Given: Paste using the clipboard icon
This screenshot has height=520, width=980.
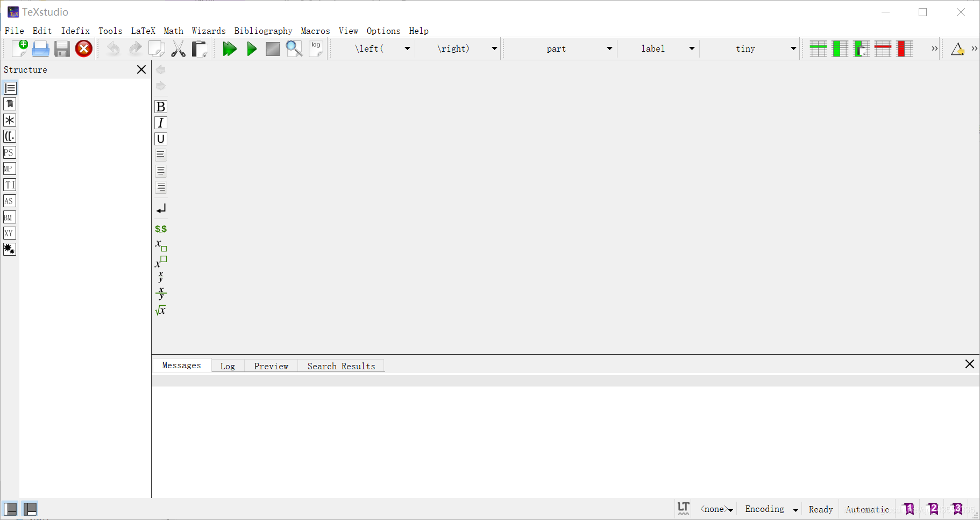Looking at the screenshot, I should coord(200,48).
